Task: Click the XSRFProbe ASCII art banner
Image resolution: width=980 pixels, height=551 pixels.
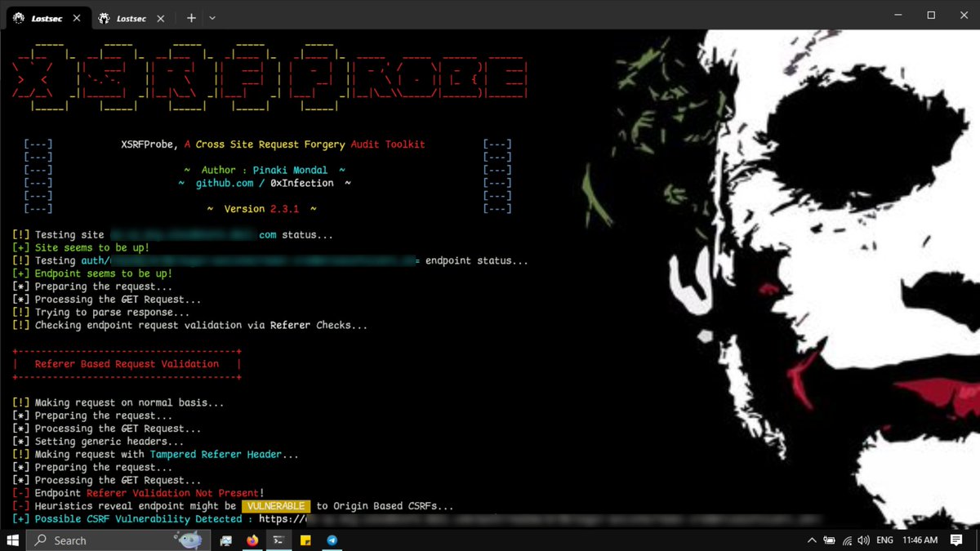Action: coord(270,79)
